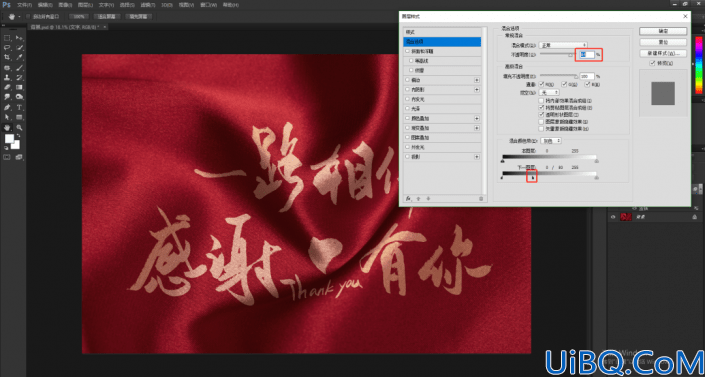Click the 不透明度 opacity slider

(557, 54)
